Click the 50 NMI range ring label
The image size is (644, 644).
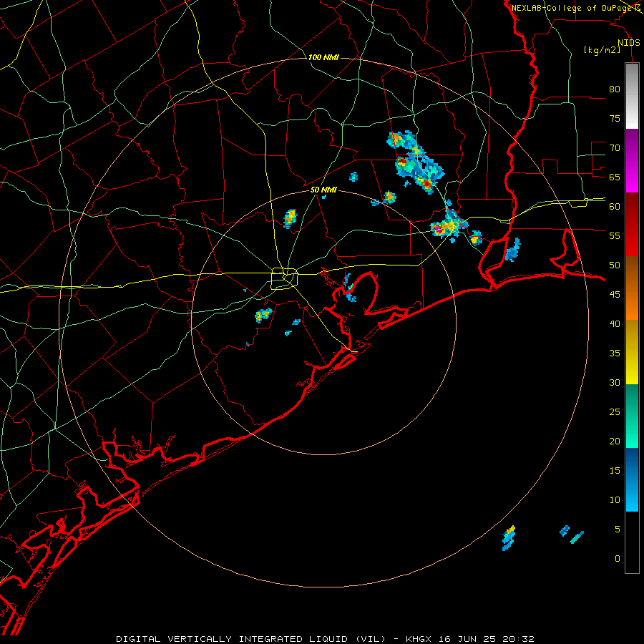click(x=323, y=190)
